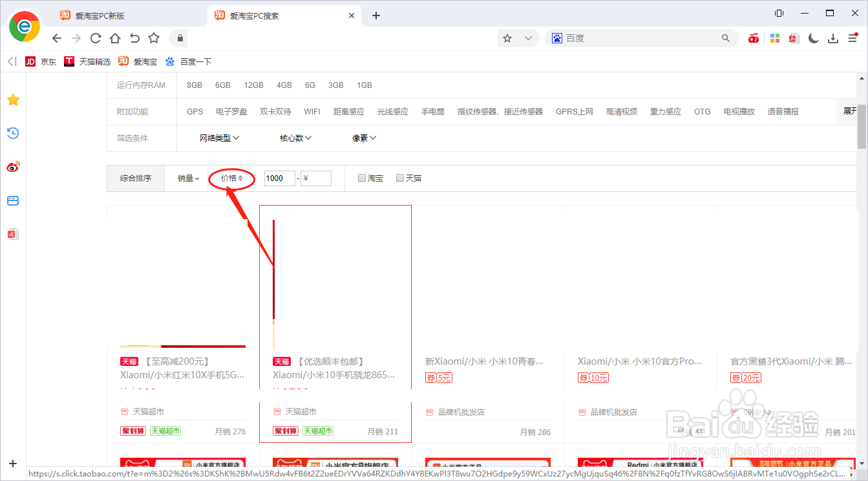The height and width of the screenshot is (481, 868).
Task: Open the sidebar PDF tool icon
Action: (13, 234)
